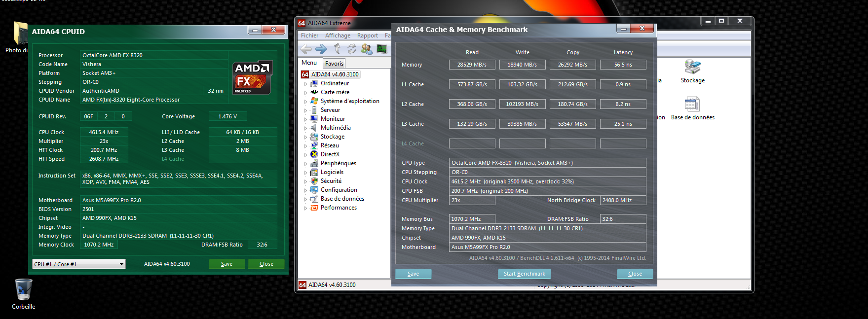Click Start Benchmark button
Image resolution: width=868 pixels, height=319 pixels.
524,274
